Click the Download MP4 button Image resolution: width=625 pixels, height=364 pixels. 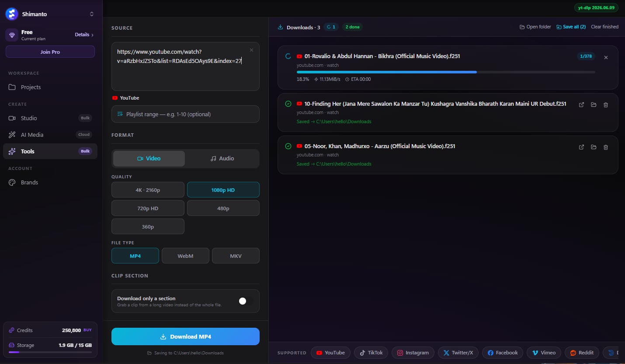[185, 336]
